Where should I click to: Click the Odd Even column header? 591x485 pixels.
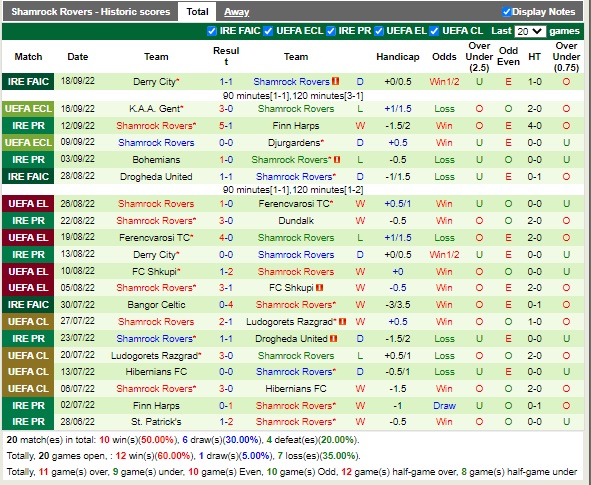(508, 56)
